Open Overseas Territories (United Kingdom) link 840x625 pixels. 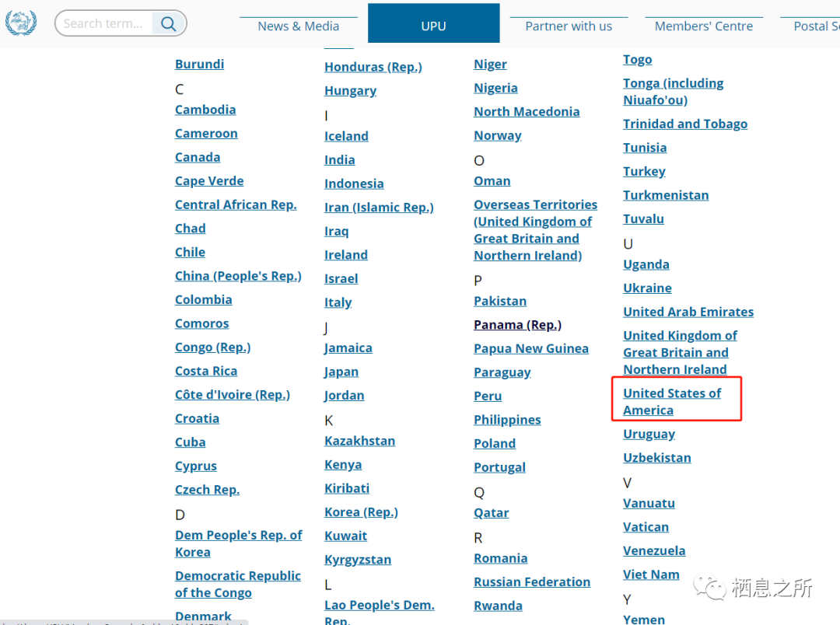coord(535,230)
